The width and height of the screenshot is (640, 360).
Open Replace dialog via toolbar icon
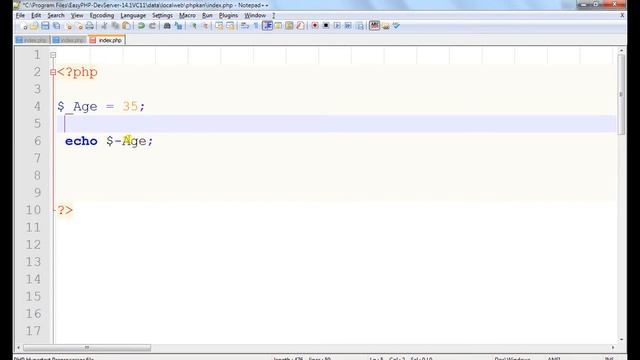pos(178,26)
